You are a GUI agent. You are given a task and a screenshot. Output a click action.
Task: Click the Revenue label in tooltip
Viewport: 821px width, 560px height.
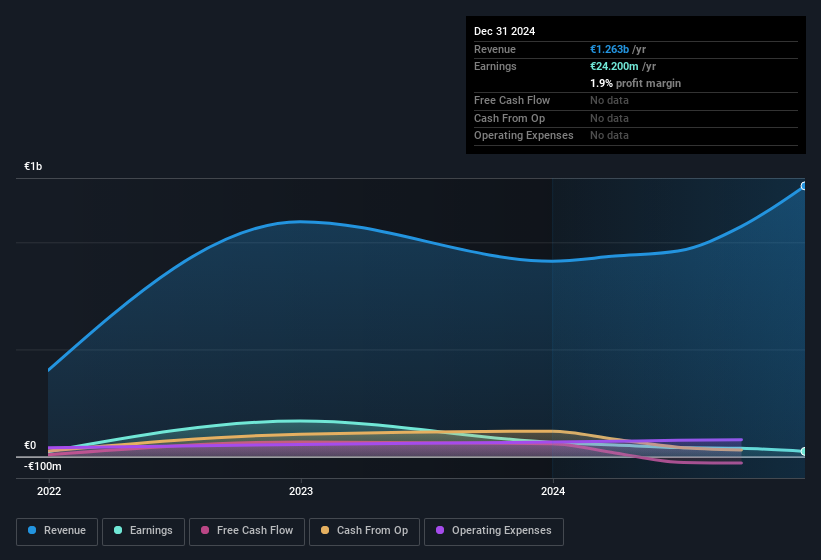[x=495, y=49]
